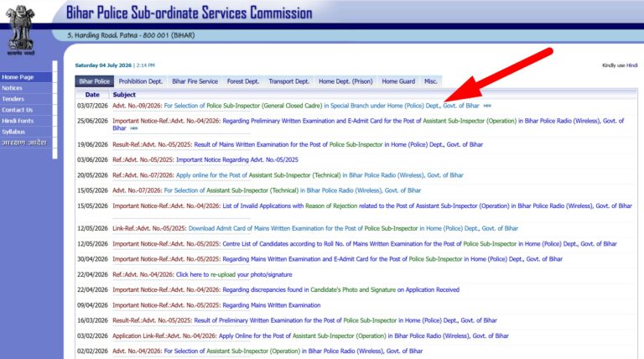Open Hindi Fonts in the sidebar
Image resolution: width=644 pixels, height=359 pixels.
point(26,121)
